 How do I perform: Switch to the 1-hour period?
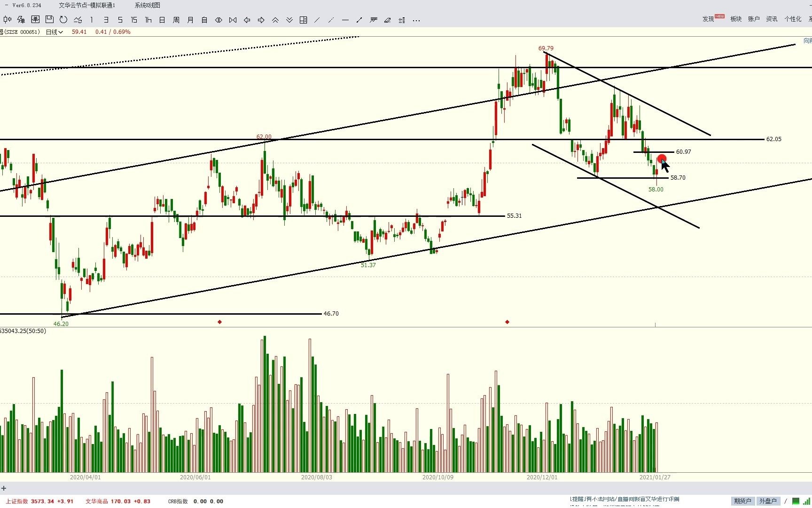[x=148, y=20]
